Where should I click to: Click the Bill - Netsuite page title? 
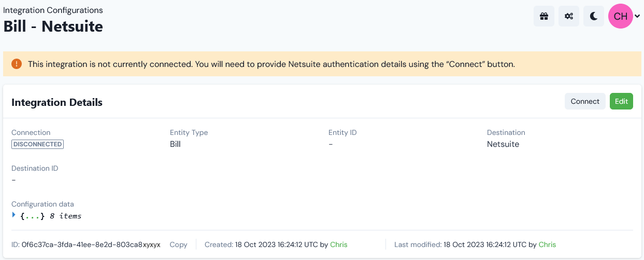[53, 26]
